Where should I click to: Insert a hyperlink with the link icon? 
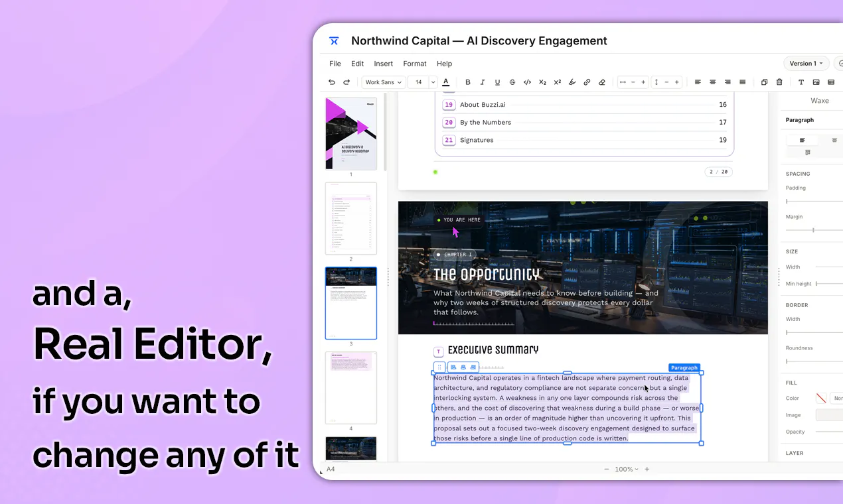(587, 82)
